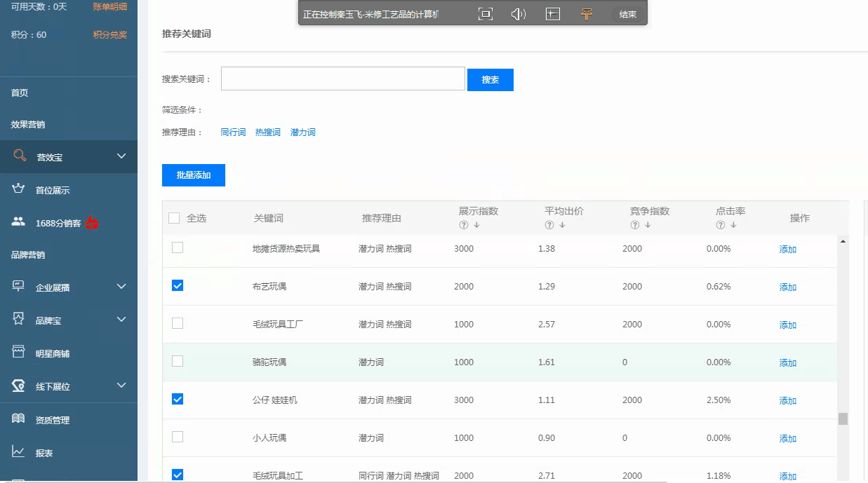Screen dimensions: 868x483
Task: Sort by 平均出价 using arrow icon
Action: click(562, 225)
